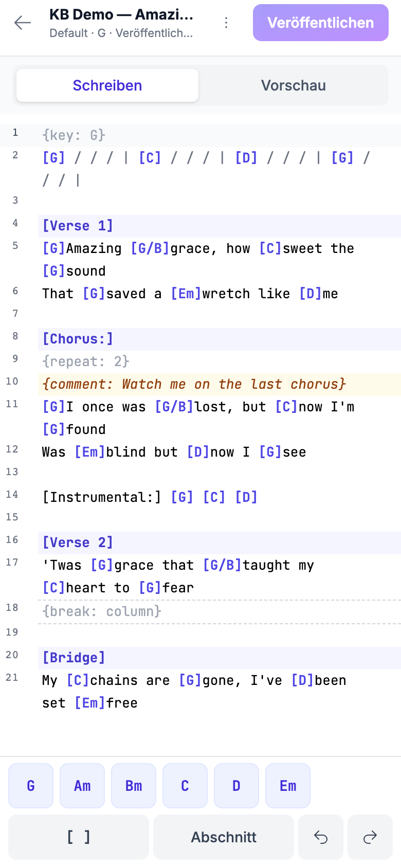
Task: Insert the Am chord chip
Action: (82, 786)
